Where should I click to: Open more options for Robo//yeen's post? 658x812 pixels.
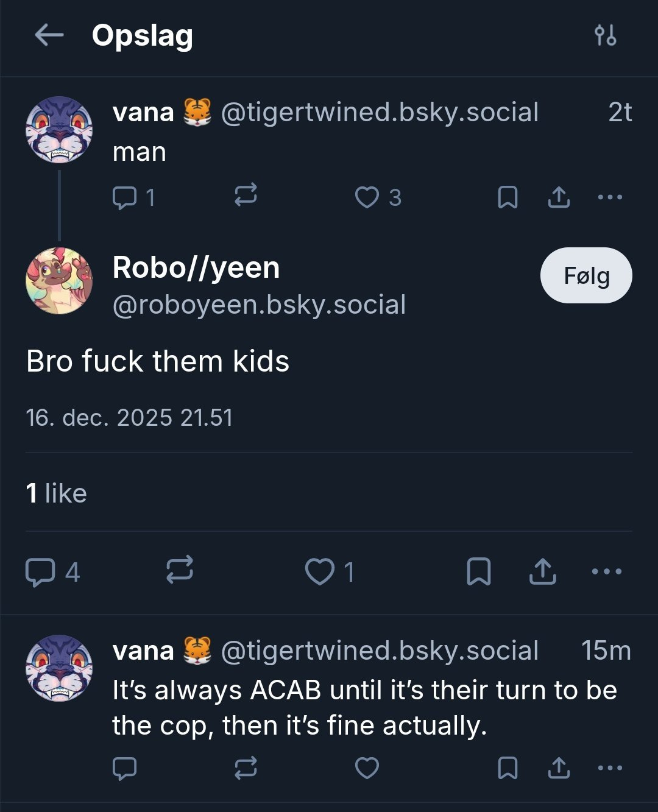pyautogui.click(x=607, y=571)
